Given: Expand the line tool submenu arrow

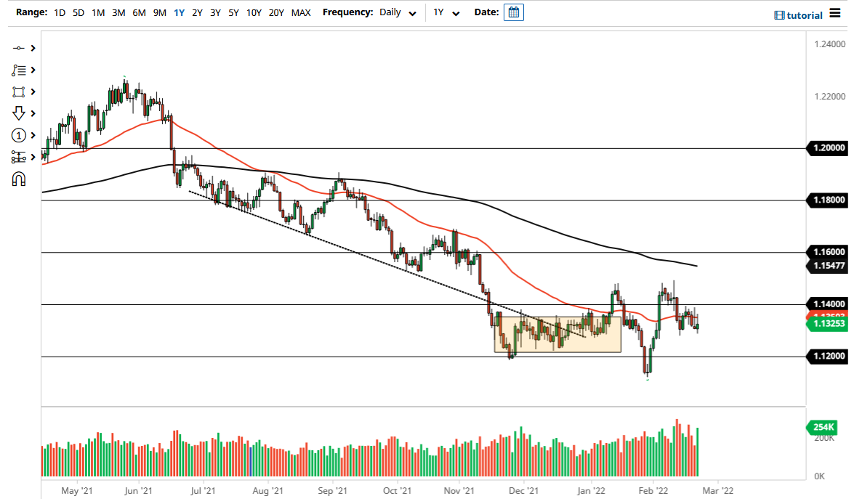Looking at the screenshot, I should tap(33, 48).
